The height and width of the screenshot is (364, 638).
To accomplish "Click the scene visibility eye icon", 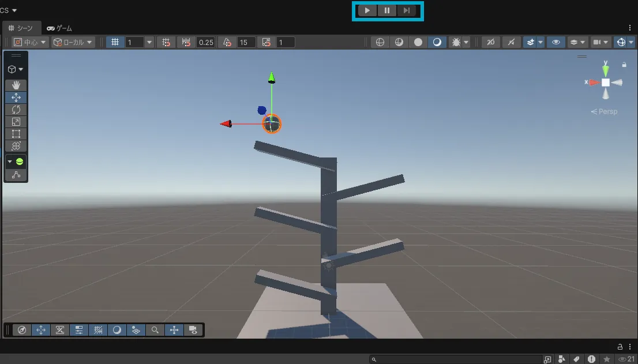I will (556, 42).
